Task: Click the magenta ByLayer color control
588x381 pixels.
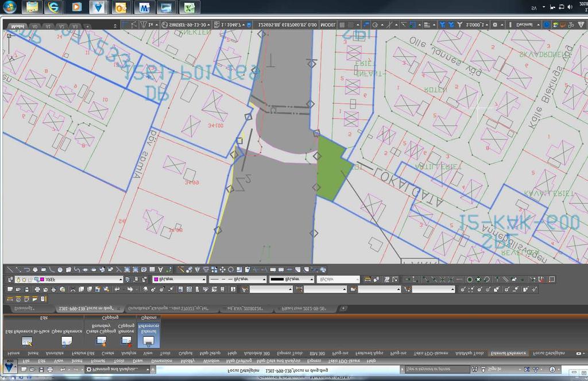Action: coord(179,279)
